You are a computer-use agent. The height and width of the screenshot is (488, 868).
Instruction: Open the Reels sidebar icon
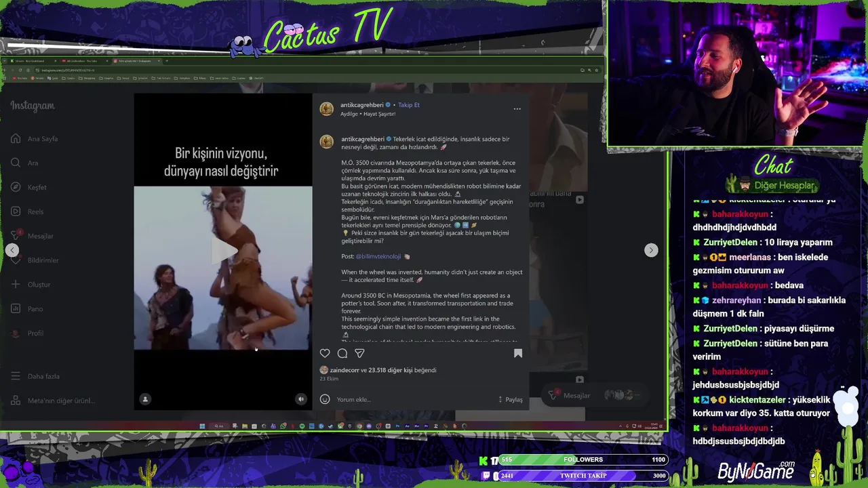pyautogui.click(x=16, y=211)
